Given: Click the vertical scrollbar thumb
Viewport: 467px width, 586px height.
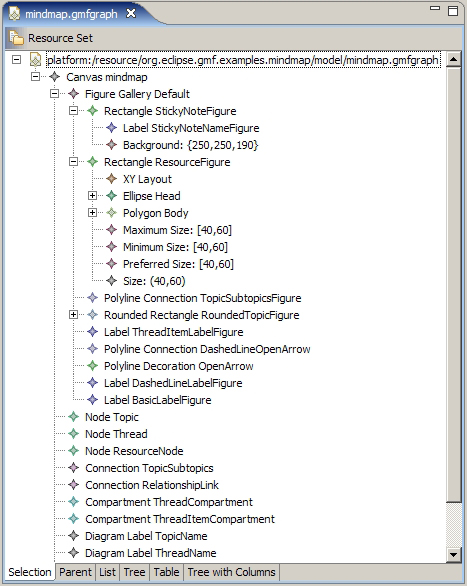Looking at the screenshot, I should (x=454, y=284).
